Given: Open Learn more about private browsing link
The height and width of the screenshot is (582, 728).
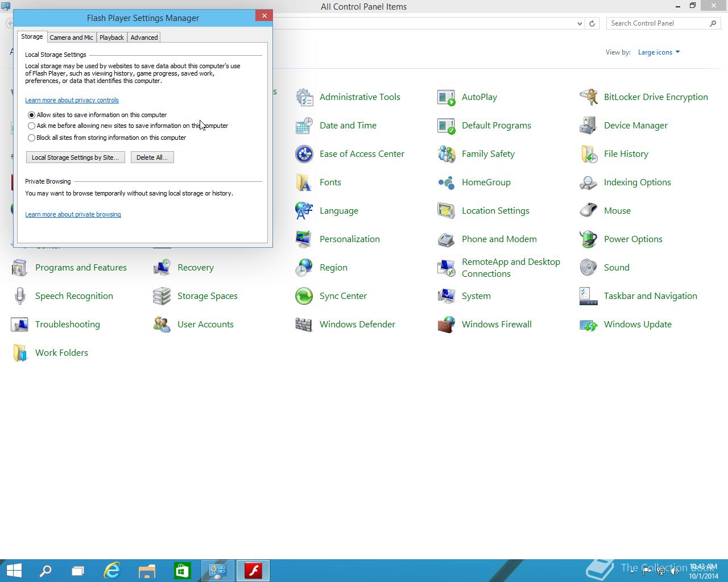Looking at the screenshot, I should 73,214.
